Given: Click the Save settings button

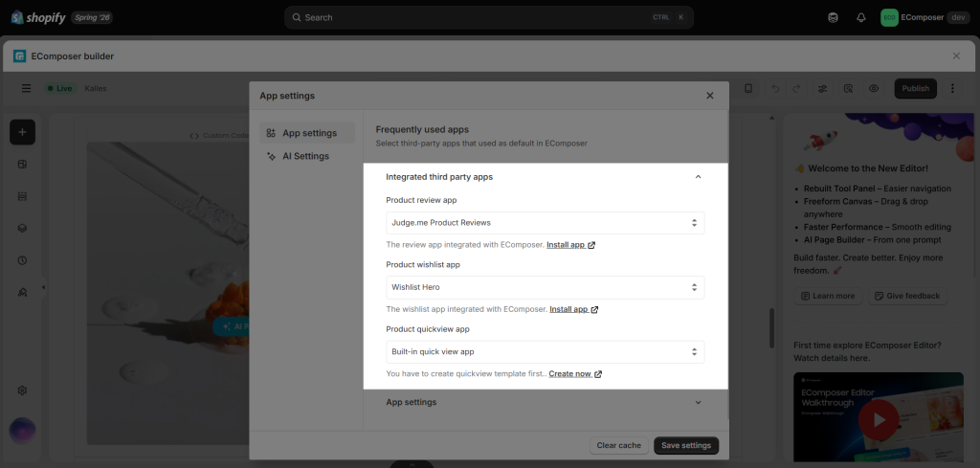Looking at the screenshot, I should [x=686, y=445].
